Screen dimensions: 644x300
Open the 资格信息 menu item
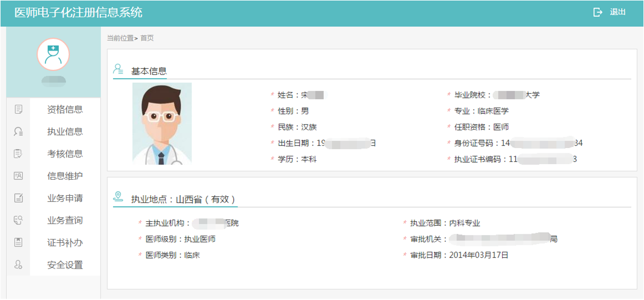65,109
